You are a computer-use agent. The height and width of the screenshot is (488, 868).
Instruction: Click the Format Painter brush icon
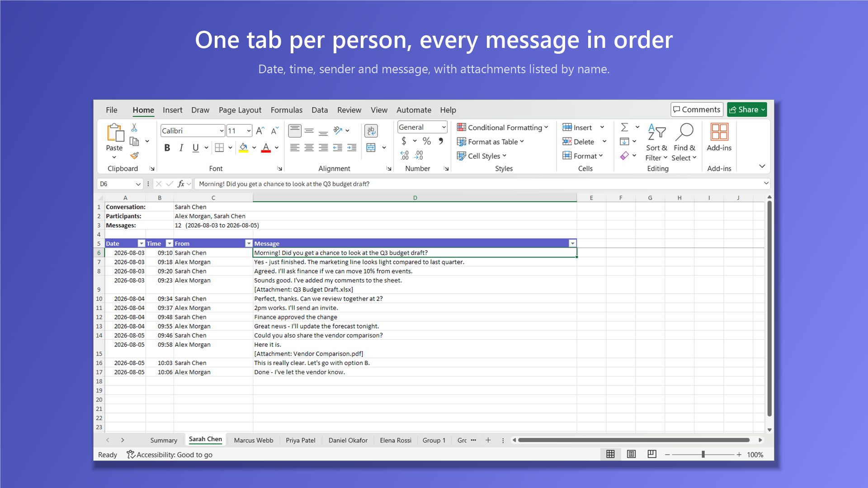[x=134, y=155]
